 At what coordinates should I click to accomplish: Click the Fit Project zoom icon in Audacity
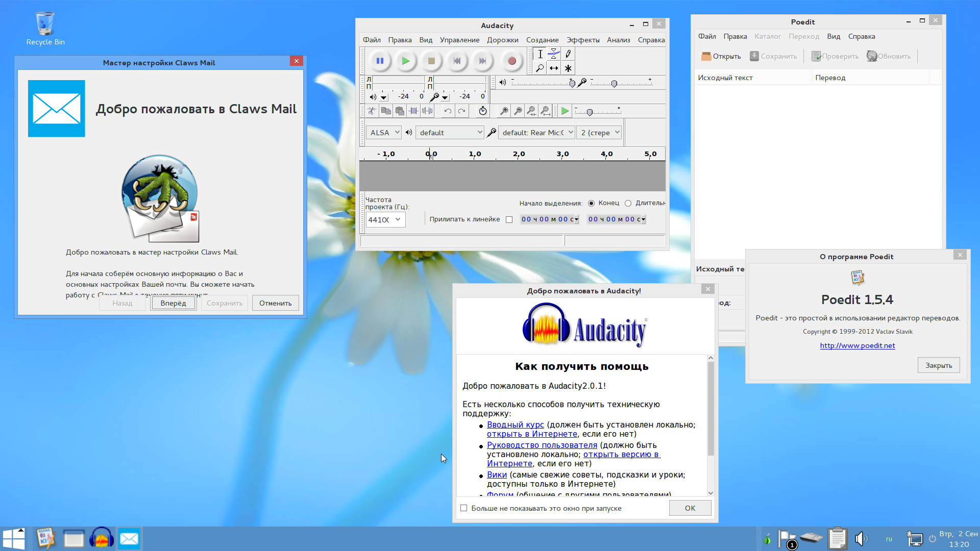[545, 111]
